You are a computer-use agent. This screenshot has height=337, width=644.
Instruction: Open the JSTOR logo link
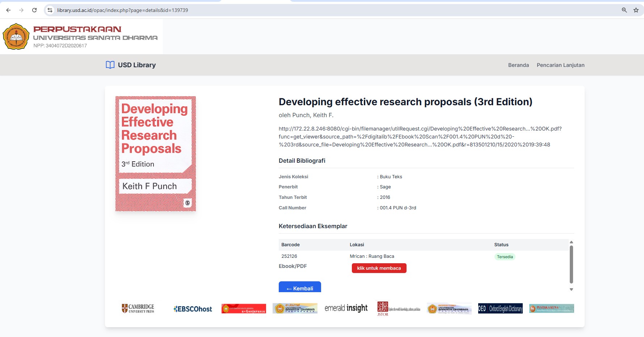coord(399,308)
